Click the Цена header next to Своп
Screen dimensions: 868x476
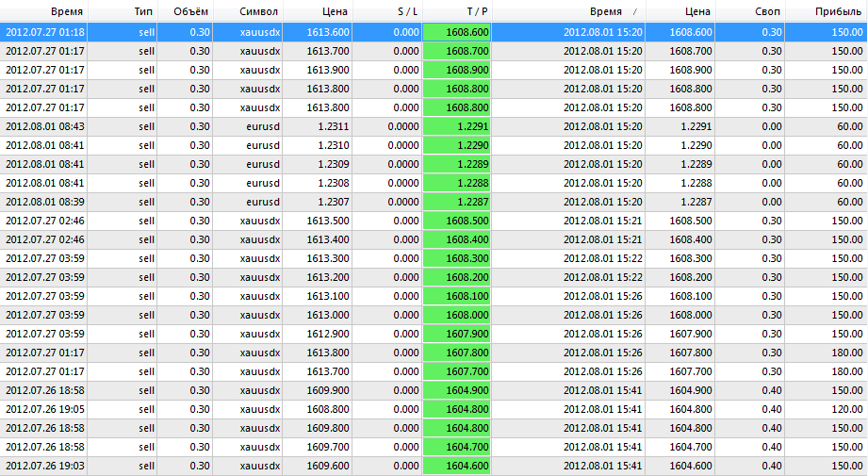pos(680,11)
